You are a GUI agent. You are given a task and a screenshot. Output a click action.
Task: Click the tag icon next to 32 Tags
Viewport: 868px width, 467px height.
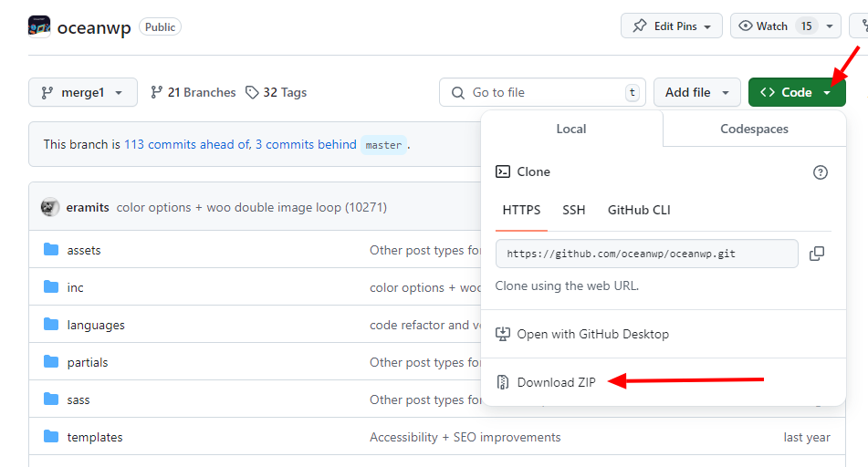[x=252, y=92]
